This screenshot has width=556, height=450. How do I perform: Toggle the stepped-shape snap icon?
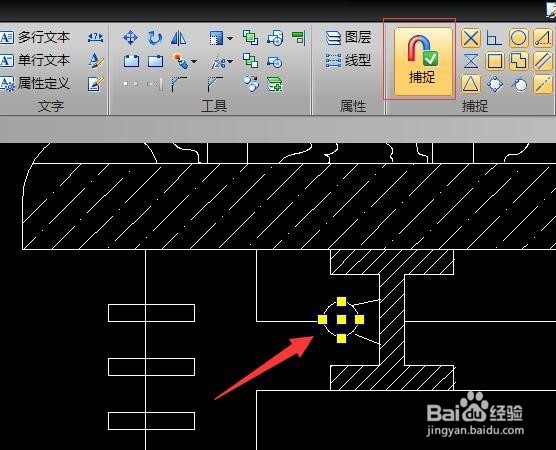tap(518, 61)
